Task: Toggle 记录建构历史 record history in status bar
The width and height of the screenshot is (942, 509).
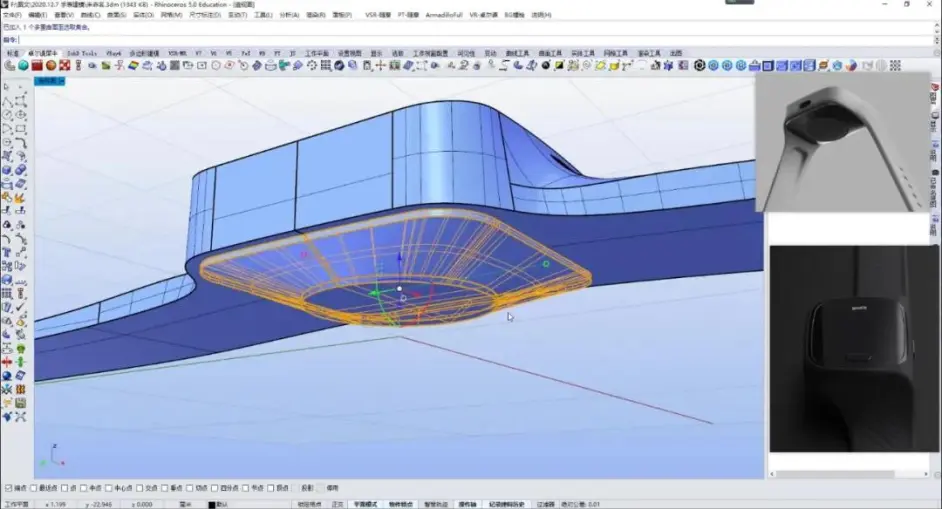Action: (506, 504)
